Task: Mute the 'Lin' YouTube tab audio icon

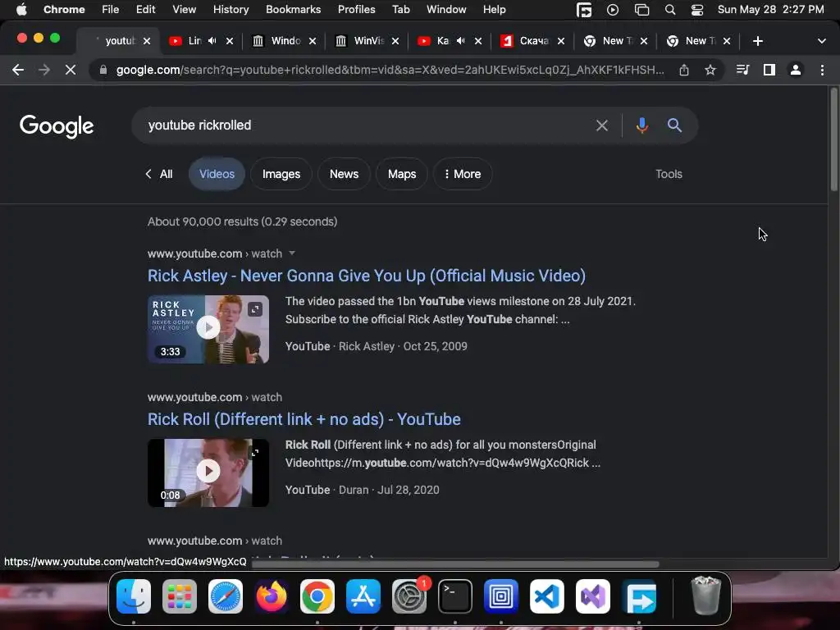Action: pos(212,41)
